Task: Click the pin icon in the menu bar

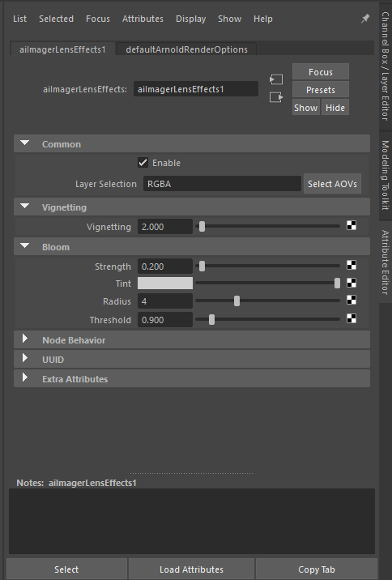Action: point(365,18)
